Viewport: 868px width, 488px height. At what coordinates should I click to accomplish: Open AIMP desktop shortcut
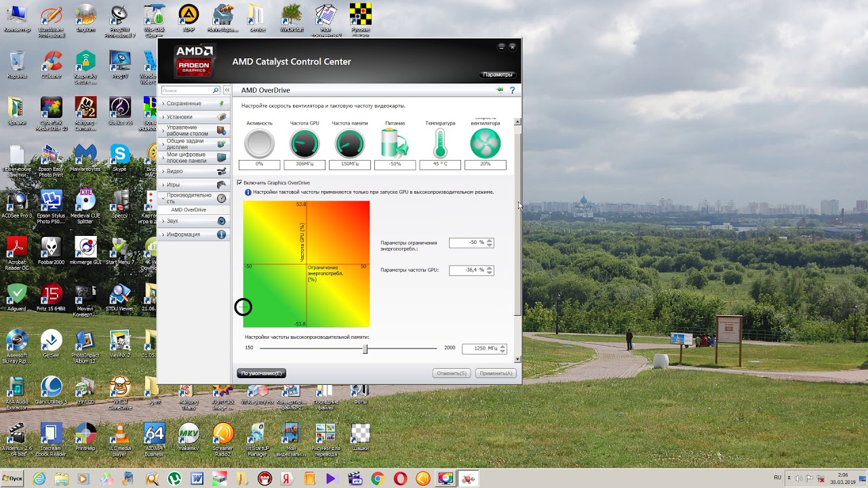pyautogui.click(x=189, y=17)
